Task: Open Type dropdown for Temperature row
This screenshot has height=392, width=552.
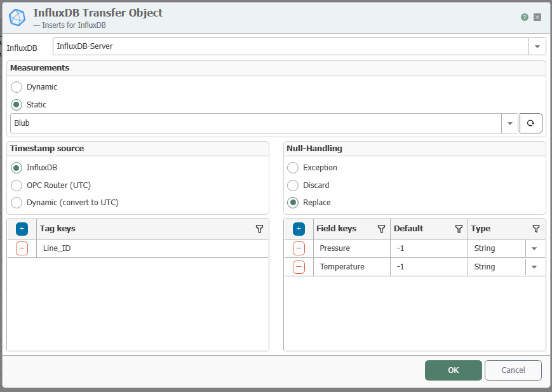Action: pos(534,267)
